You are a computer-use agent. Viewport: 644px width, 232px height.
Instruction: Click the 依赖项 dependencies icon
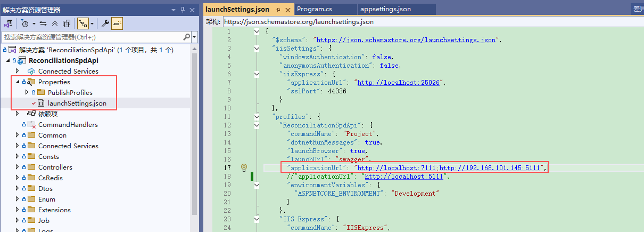coord(31,114)
